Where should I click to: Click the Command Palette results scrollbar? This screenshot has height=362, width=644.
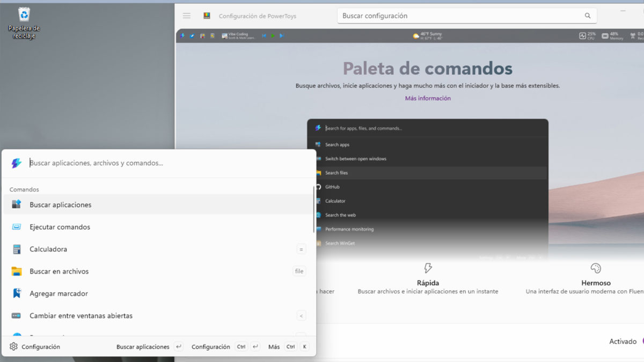tap(314, 210)
